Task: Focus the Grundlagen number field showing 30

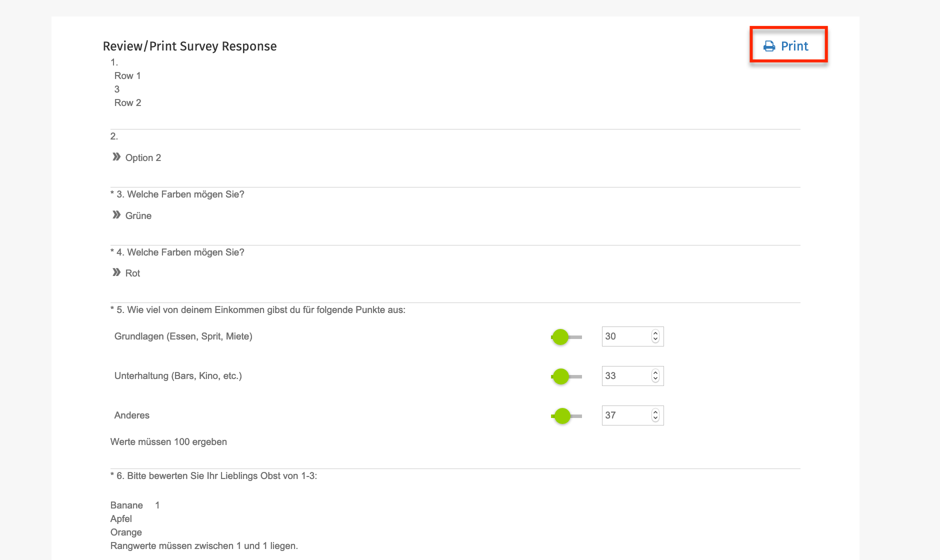Action: click(x=625, y=336)
